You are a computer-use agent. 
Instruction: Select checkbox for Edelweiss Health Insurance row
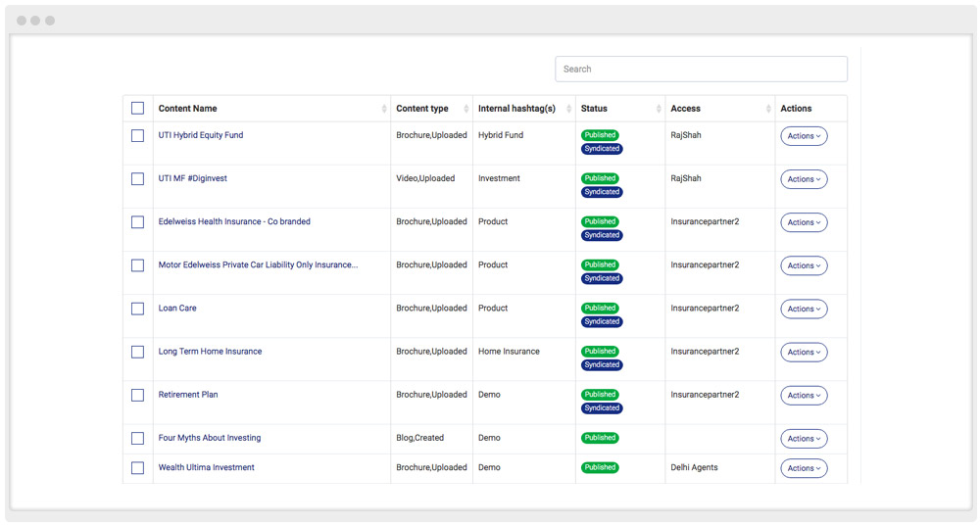137,222
